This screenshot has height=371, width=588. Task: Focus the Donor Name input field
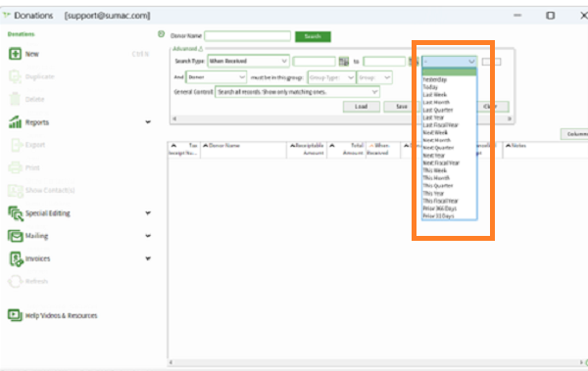[248, 36]
